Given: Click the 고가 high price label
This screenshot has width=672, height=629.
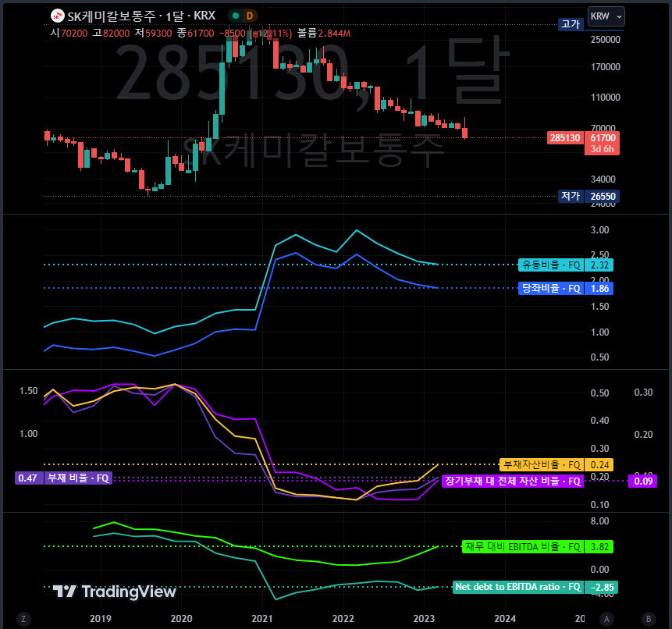Looking at the screenshot, I should tap(571, 24).
